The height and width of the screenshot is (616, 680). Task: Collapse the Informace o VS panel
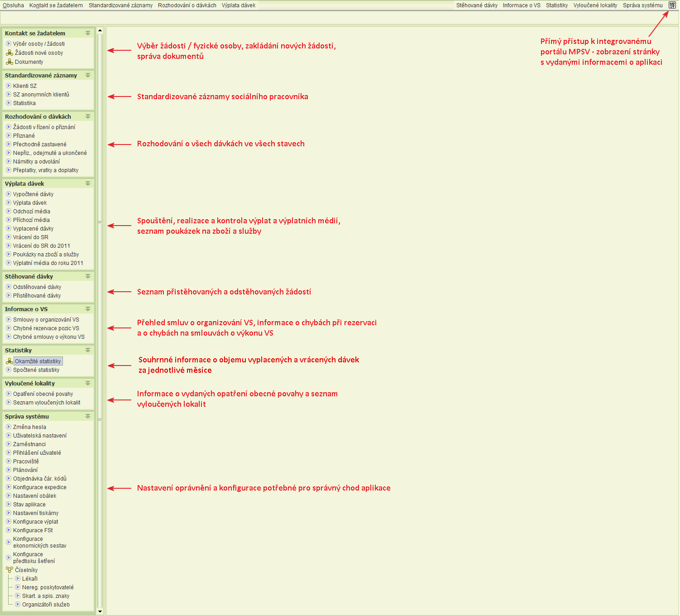point(88,309)
